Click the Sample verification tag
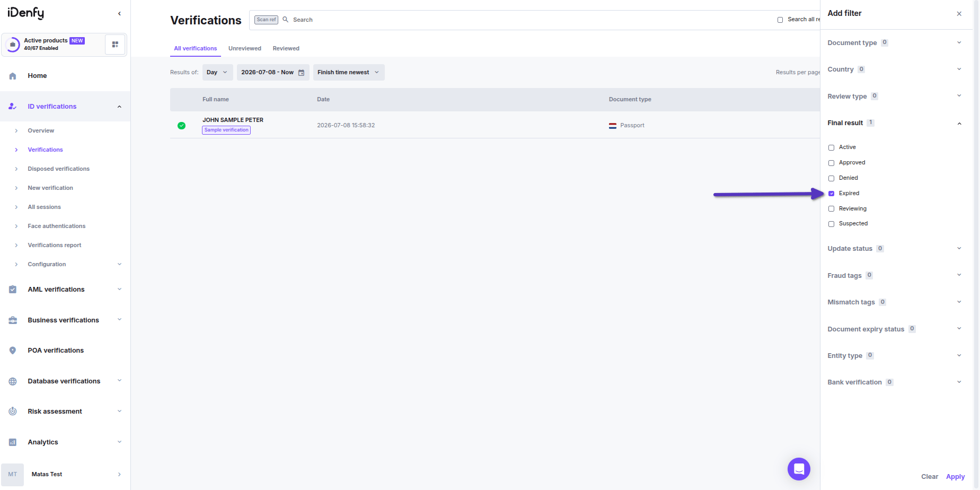The image size is (980, 490). (226, 130)
